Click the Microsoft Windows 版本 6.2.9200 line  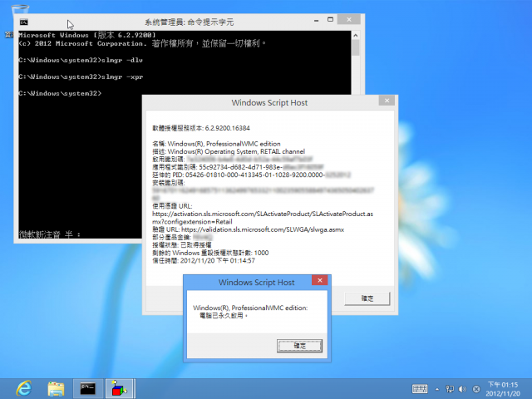click(x=86, y=35)
